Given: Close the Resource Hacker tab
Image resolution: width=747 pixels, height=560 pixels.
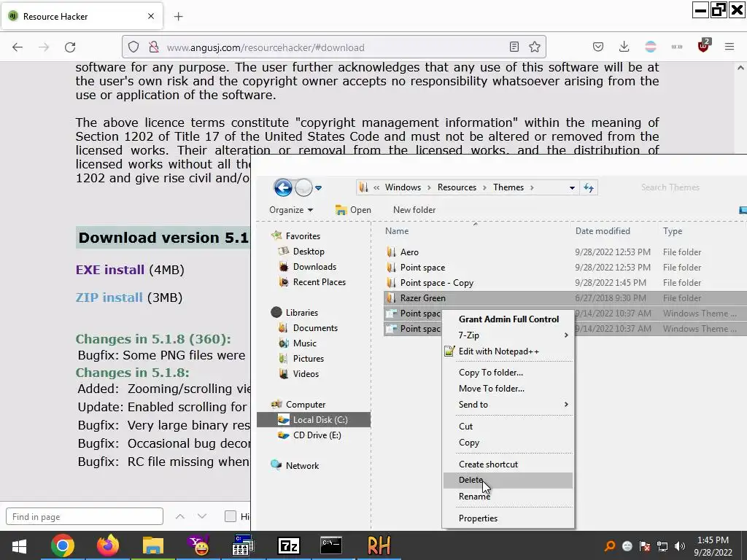Looking at the screenshot, I should point(151,16).
